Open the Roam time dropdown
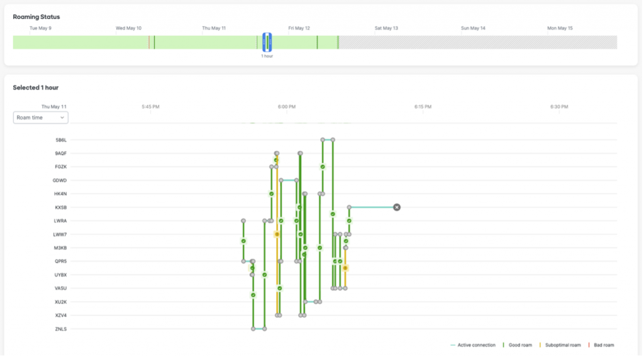The height and width of the screenshot is (357, 644). pos(41,118)
